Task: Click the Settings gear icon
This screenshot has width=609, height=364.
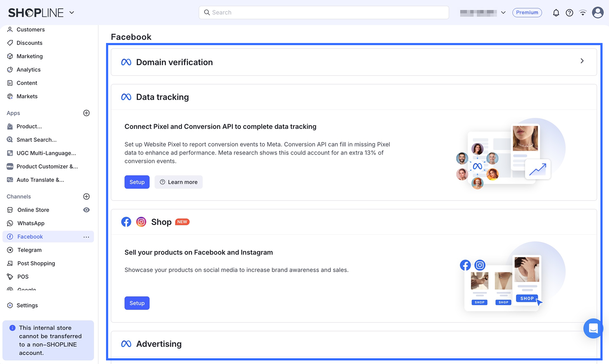Action: click(x=10, y=305)
